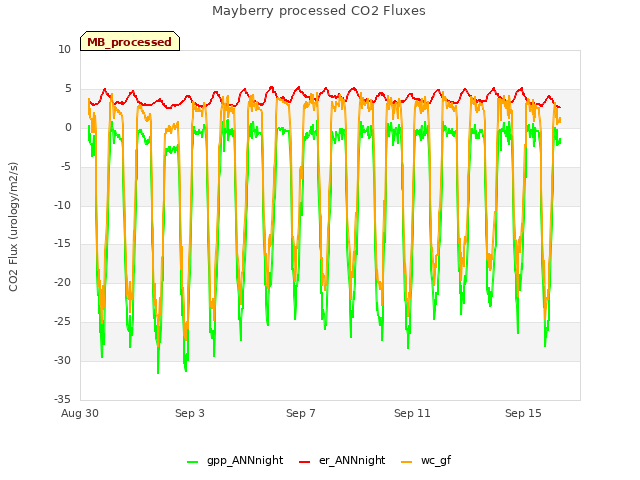Click the 10 y-axis tick label
640x480 pixels.
click(x=64, y=50)
